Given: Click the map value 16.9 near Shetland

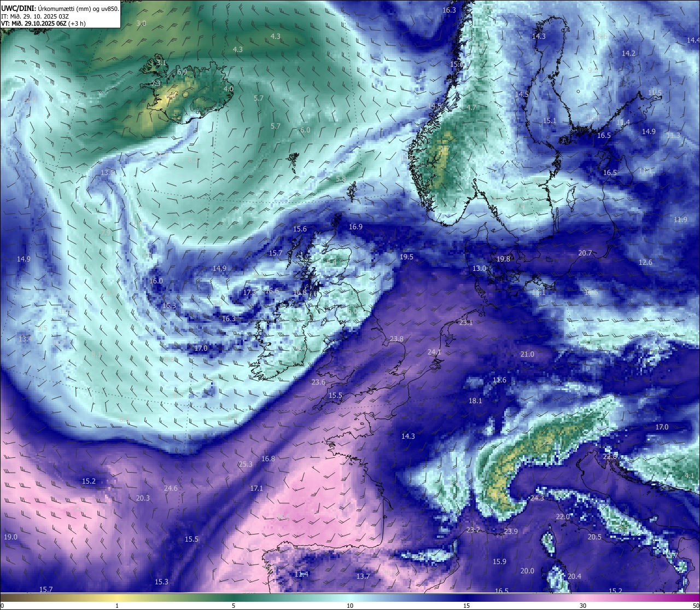Looking at the screenshot, I should point(355,226).
